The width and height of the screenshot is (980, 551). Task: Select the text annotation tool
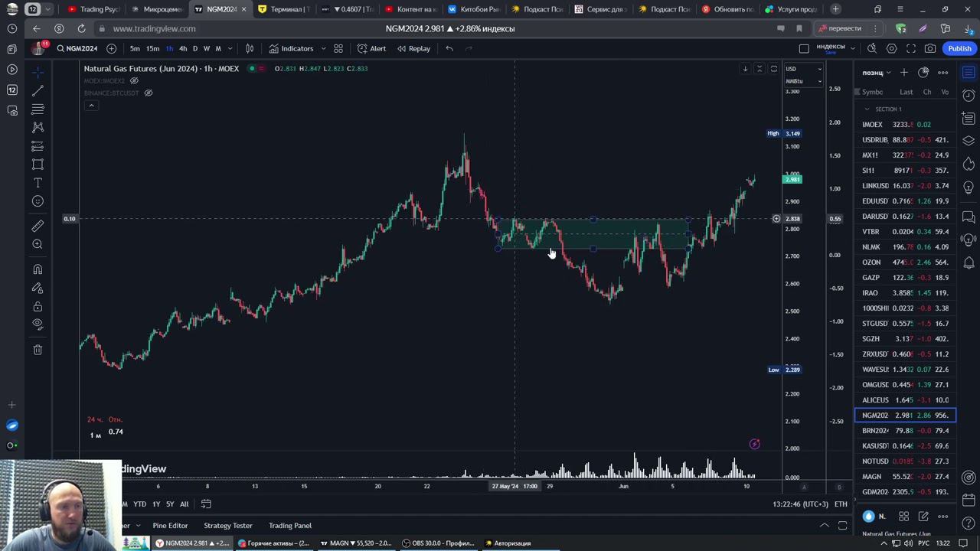38,183
